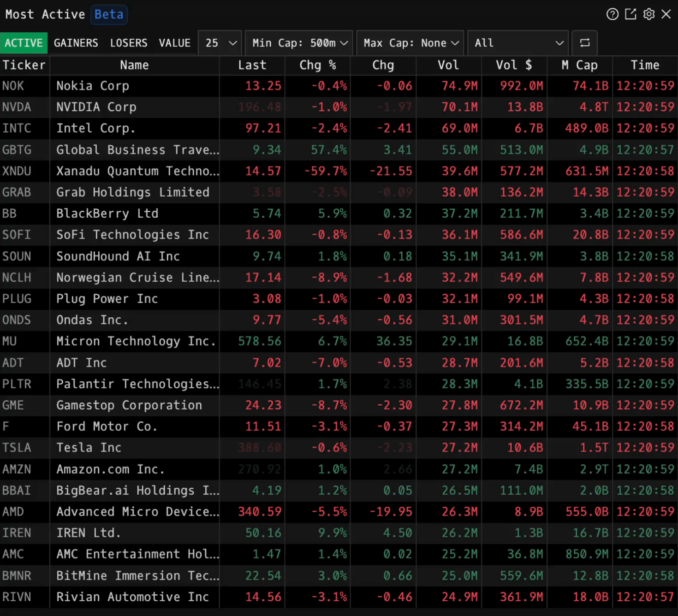Click AMD last price 340.59
The image size is (678, 616).
point(260,512)
